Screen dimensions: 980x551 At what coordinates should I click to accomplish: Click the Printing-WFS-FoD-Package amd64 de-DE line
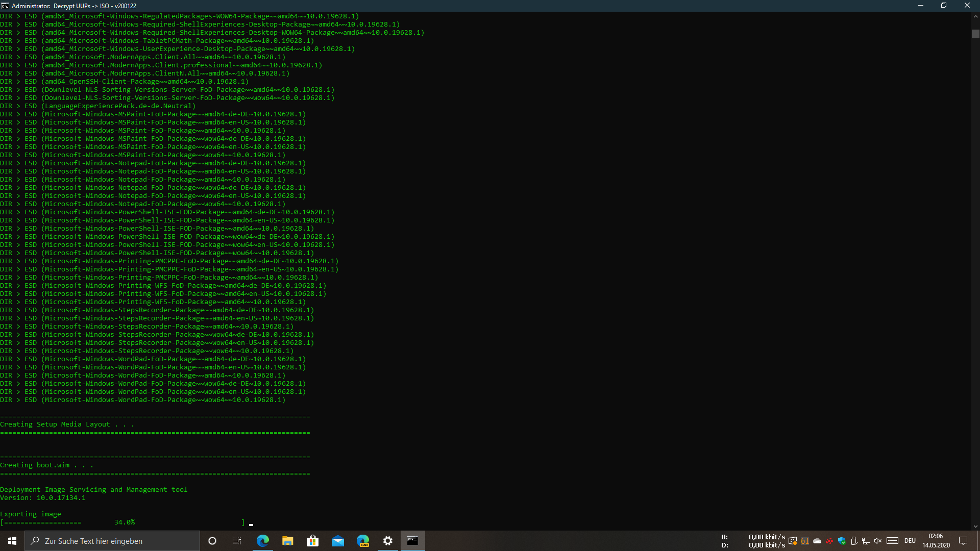pyautogui.click(x=163, y=286)
